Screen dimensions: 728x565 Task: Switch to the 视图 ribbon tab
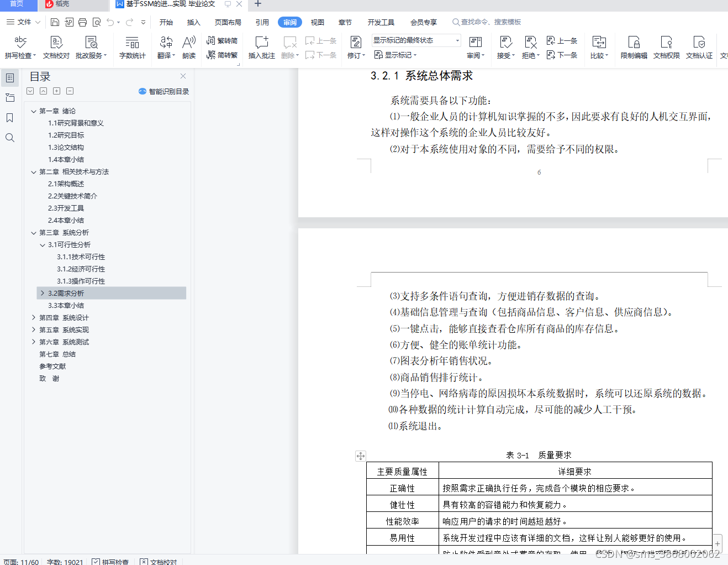[x=317, y=22]
